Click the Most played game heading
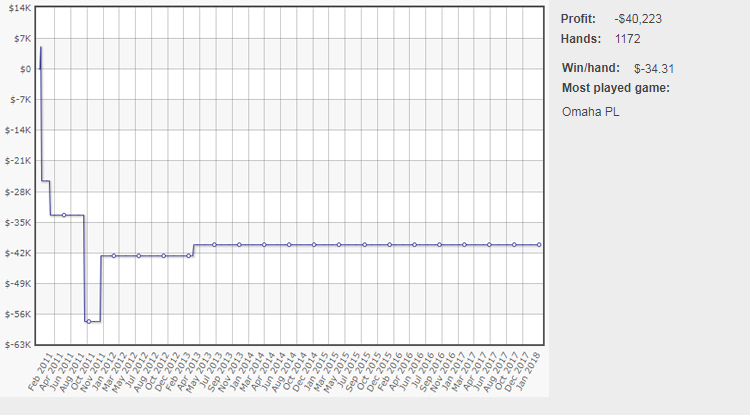The image size is (750, 415). (616, 88)
